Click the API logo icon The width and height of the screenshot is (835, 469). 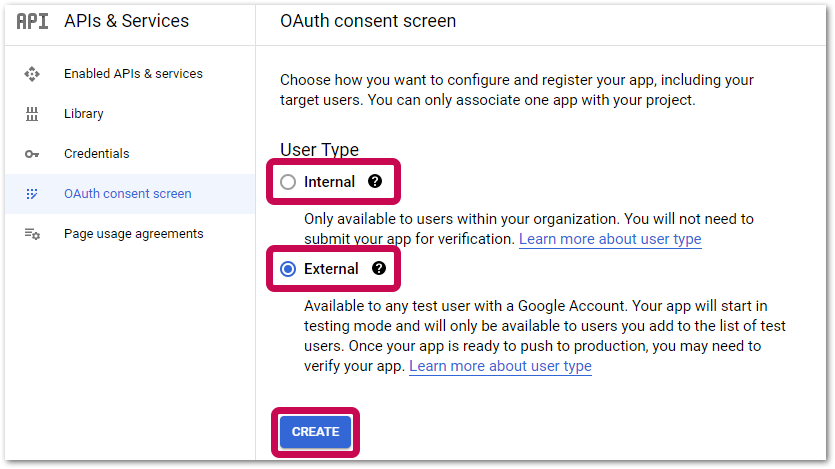(x=32, y=21)
